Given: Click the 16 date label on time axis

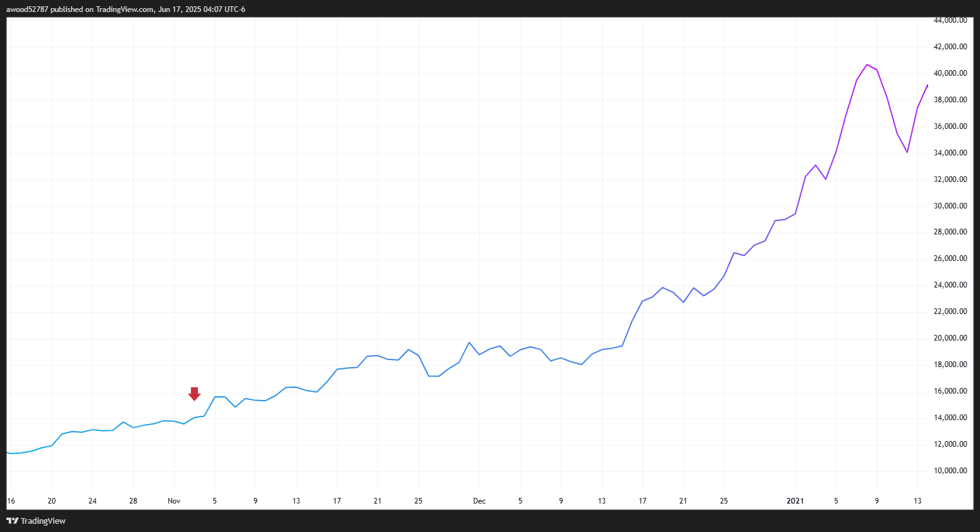Looking at the screenshot, I should coord(11,501).
